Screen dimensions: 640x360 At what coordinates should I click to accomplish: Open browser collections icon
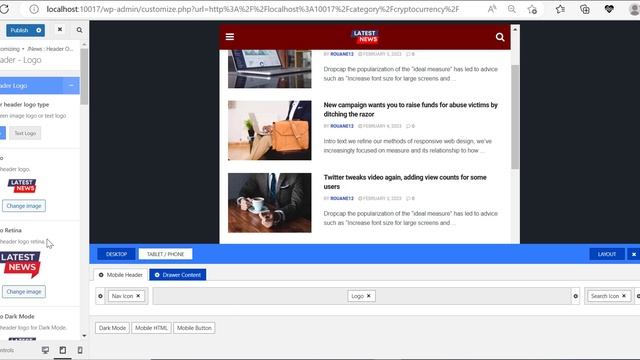[x=584, y=9]
